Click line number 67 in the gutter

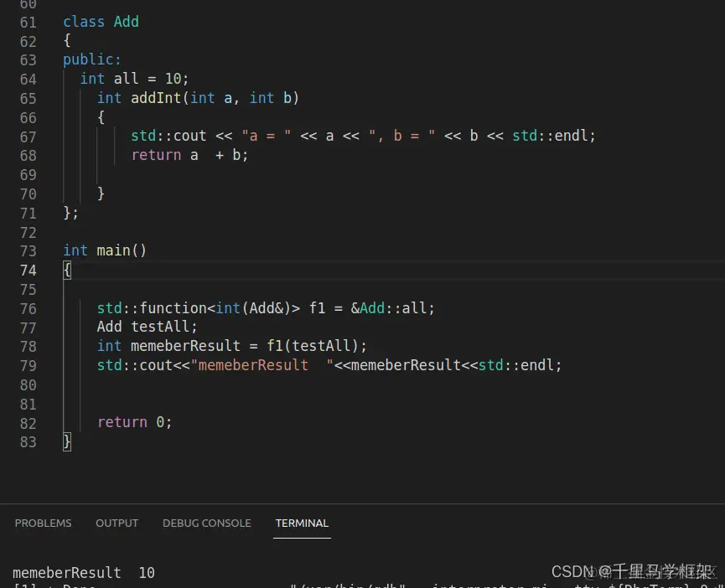pyautogui.click(x=28, y=137)
